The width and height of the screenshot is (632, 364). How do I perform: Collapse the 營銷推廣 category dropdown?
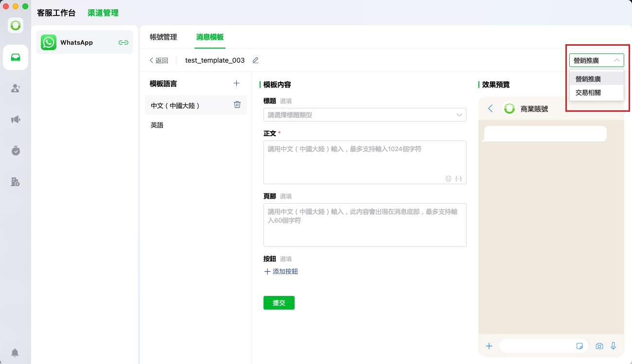pos(597,61)
